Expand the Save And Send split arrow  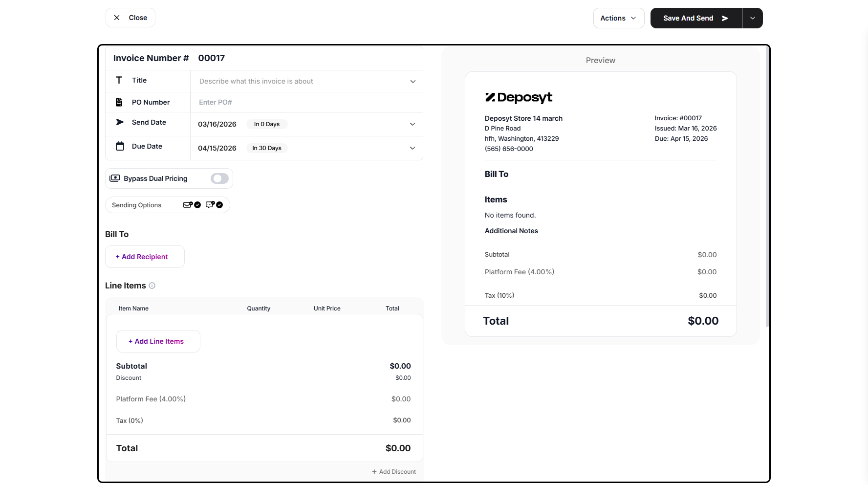pos(753,18)
